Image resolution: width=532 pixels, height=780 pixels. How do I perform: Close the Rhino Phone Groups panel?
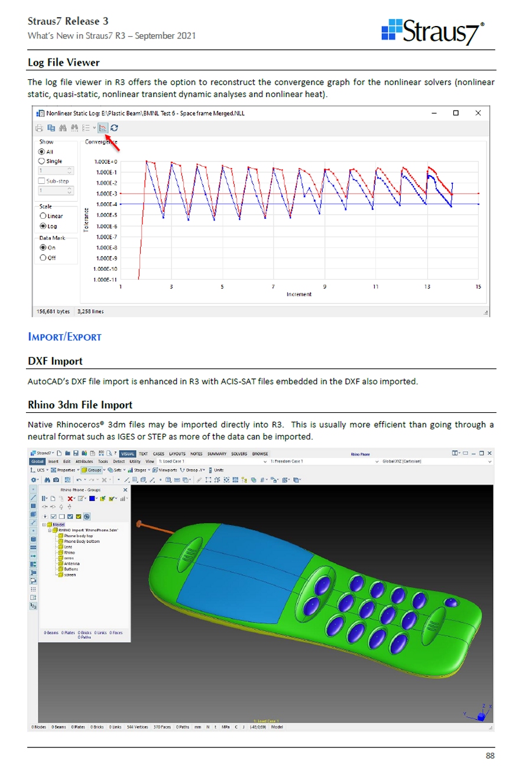pos(125,490)
